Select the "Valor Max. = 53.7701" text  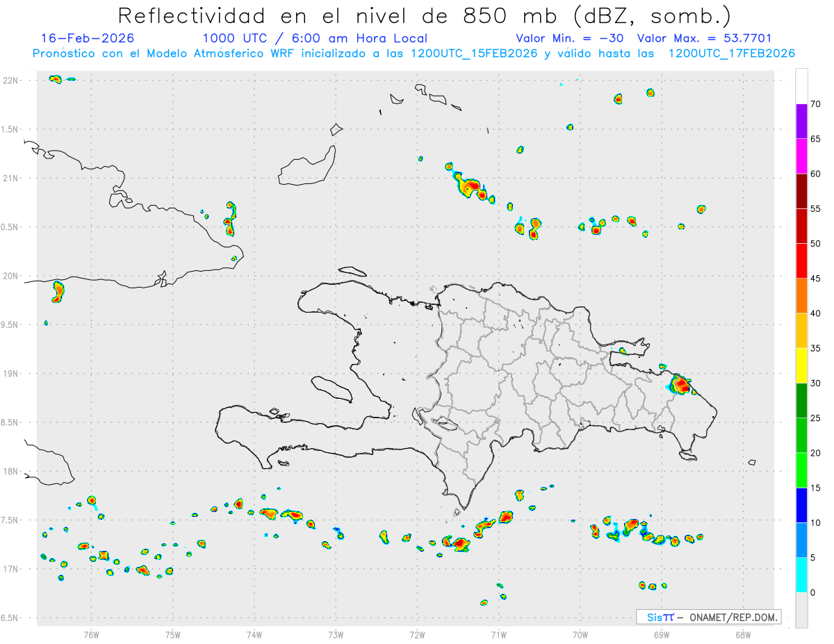[x=704, y=38]
